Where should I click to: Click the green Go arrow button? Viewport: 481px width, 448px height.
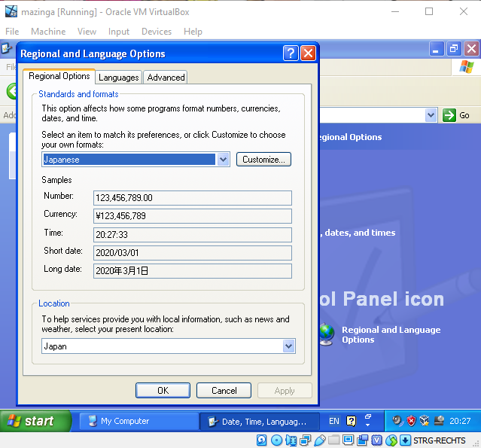pos(449,115)
